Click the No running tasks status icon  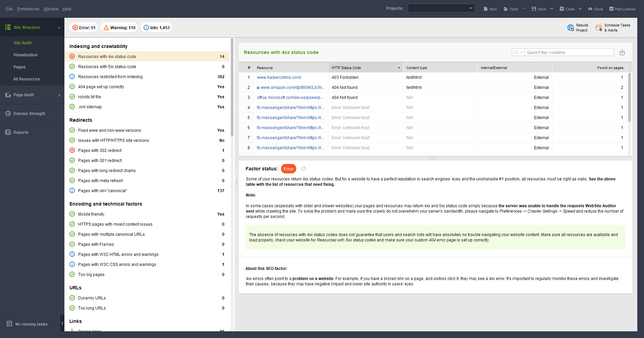click(x=9, y=324)
